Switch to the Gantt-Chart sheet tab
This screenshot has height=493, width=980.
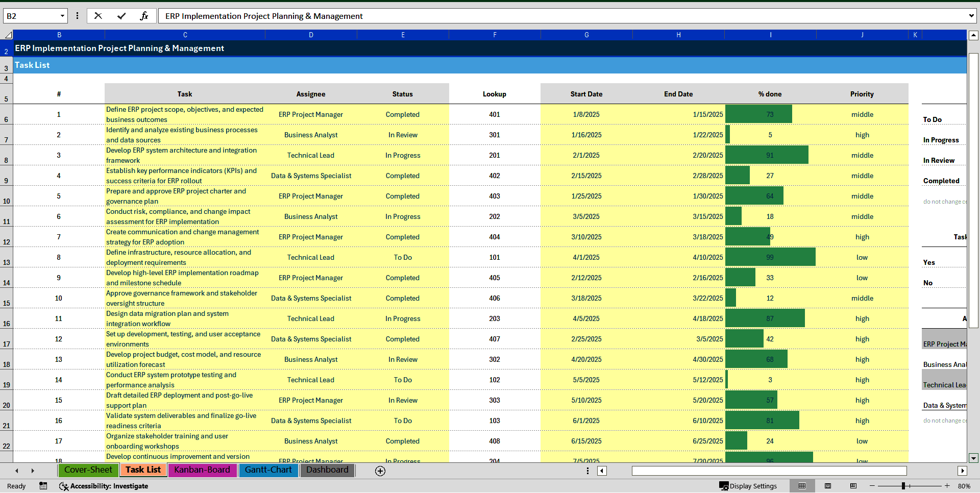click(x=268, y=470)
